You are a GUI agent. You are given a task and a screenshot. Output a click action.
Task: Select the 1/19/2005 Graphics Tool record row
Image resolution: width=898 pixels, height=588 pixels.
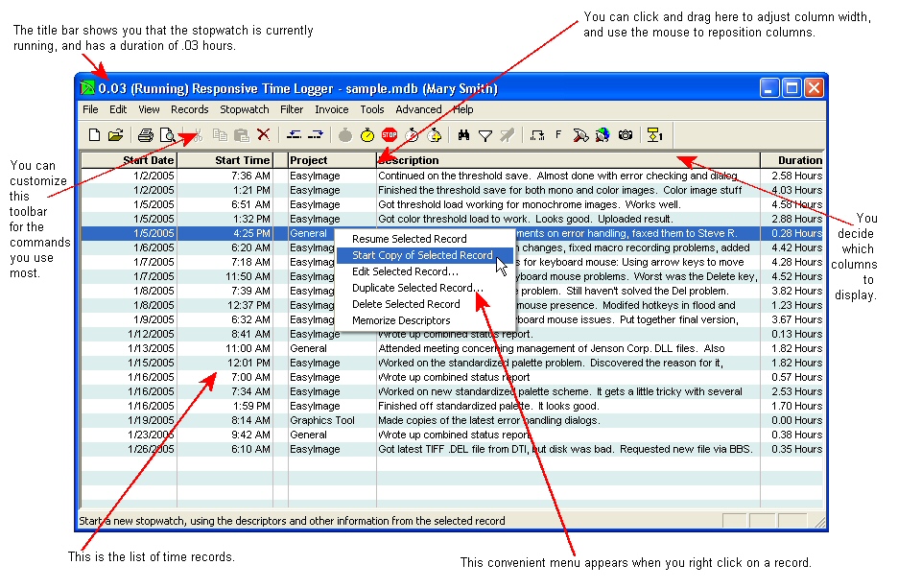[x=451, y=420]
